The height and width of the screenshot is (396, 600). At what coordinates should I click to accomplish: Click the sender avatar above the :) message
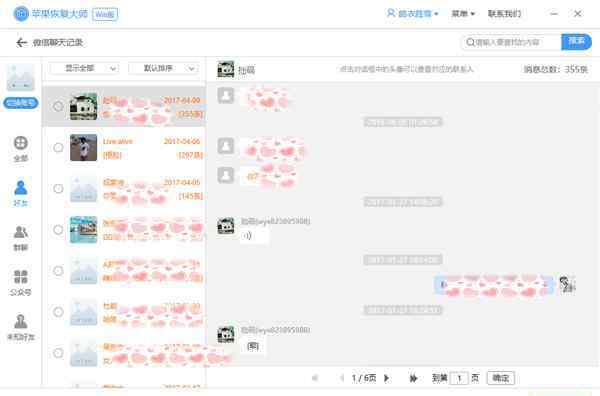[x=225, y=225]
